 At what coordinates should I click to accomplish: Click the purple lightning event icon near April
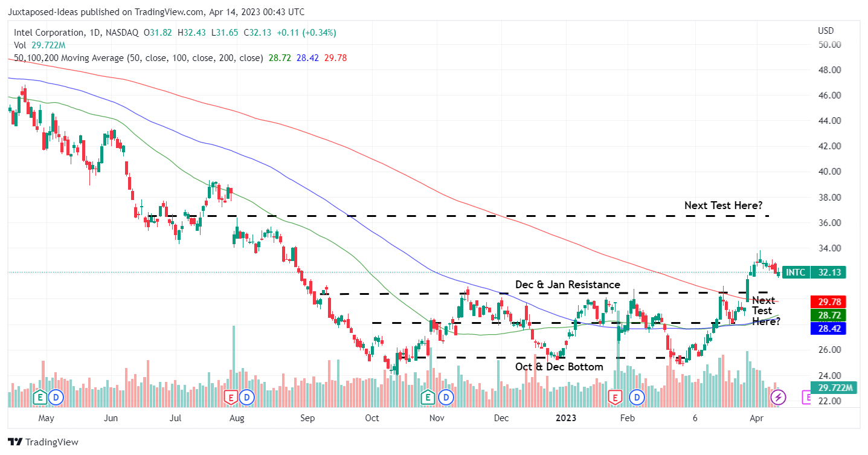[779, 397]
